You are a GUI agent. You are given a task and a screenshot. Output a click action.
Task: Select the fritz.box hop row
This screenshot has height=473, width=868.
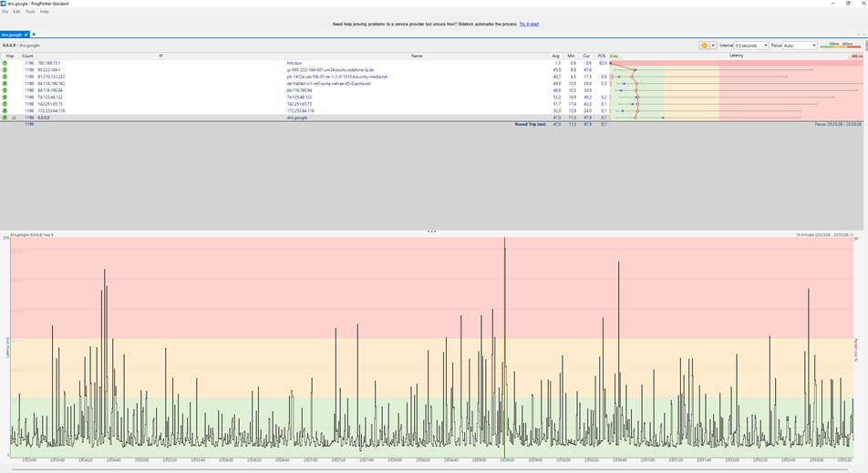pos(274,63)
